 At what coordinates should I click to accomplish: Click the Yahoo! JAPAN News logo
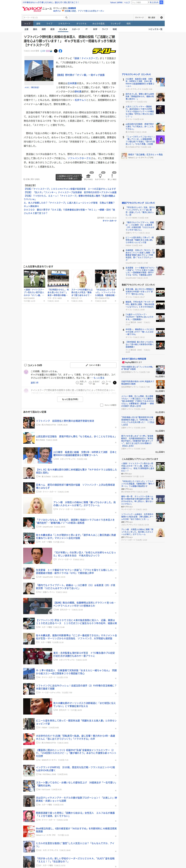point(37,9)
